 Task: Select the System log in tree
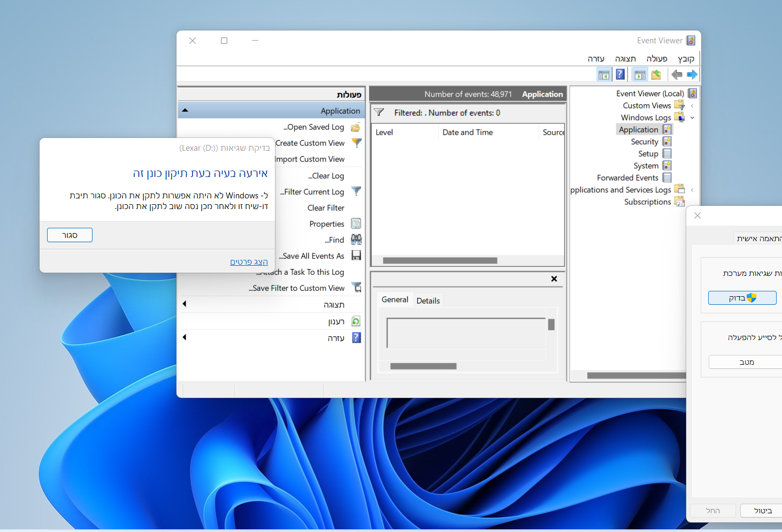click(x=646, y=166)
